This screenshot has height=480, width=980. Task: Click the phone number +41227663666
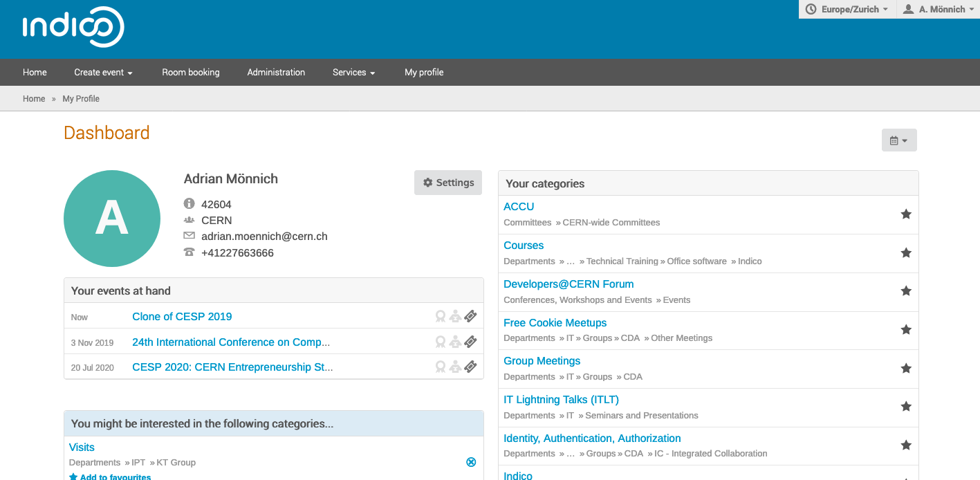coord(237,253)
